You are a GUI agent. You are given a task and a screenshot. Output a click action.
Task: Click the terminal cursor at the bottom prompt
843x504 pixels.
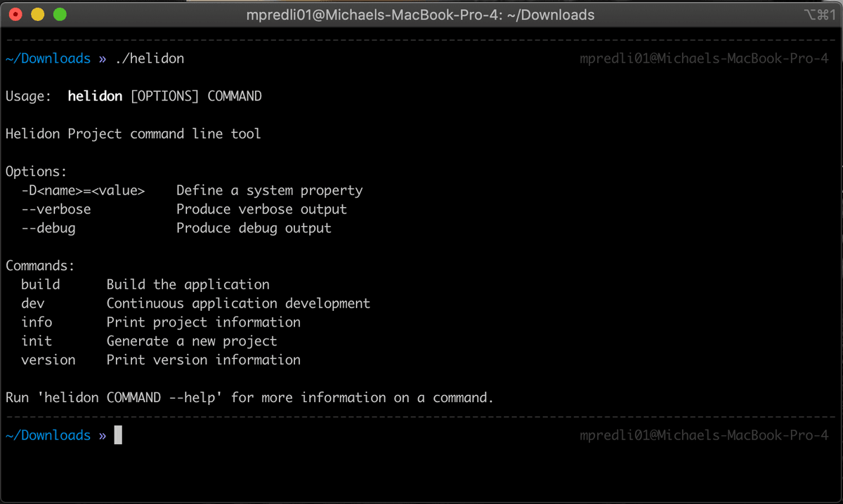118,435
